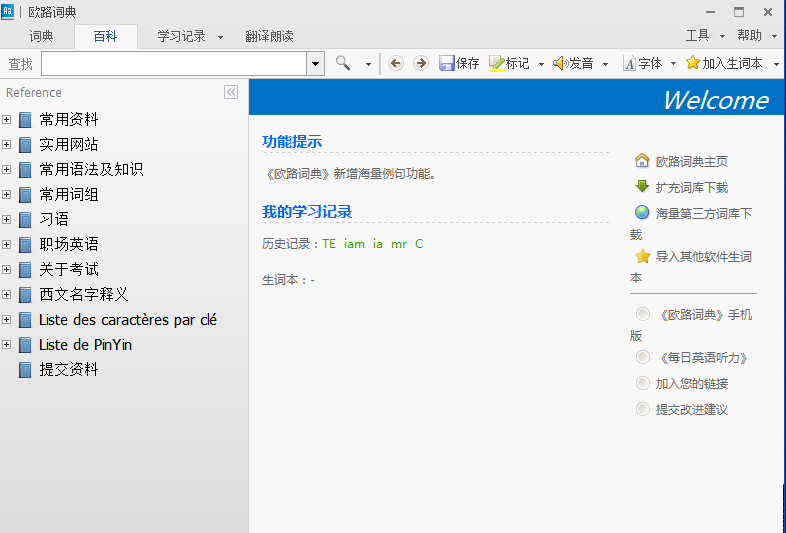The height and width of the screenshot is (533, 786).
Task: Expand the 关于考试 tree node
Action: point(7,269)
